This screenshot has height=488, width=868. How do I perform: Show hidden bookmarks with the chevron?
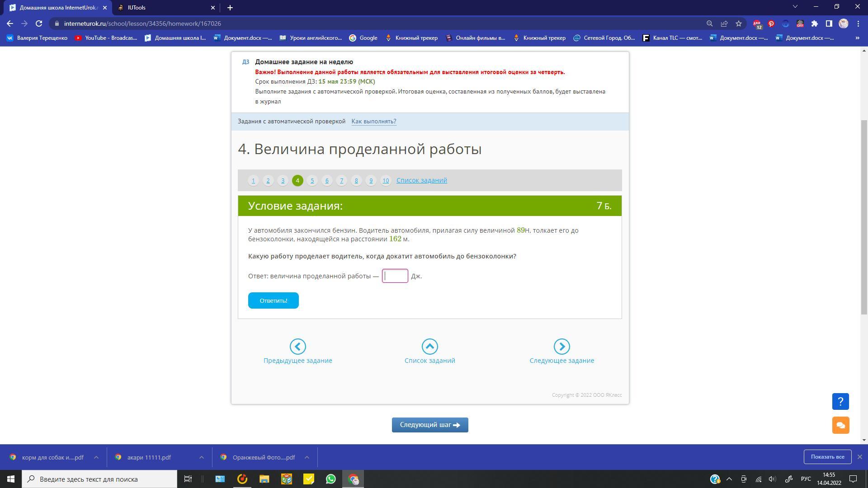pos(857,38)
